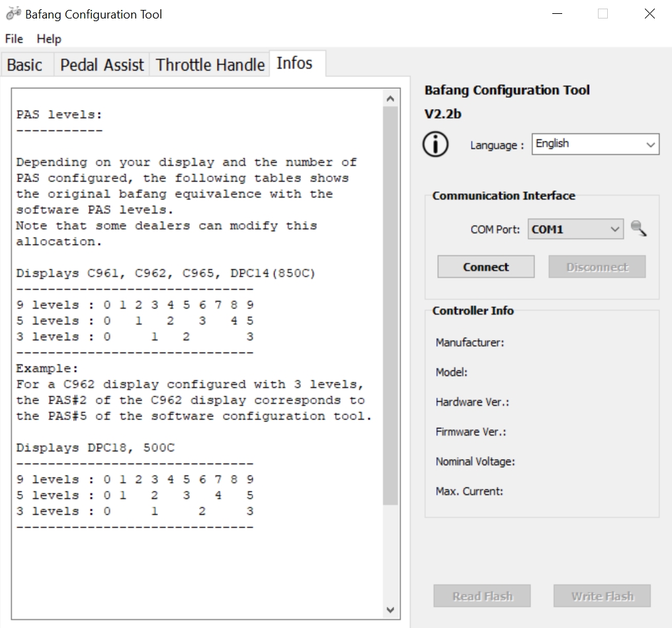Image resolution: width=672 pixels, height=628 pixels.
Task: Select the Infos tab
Action: pos(294,63)
